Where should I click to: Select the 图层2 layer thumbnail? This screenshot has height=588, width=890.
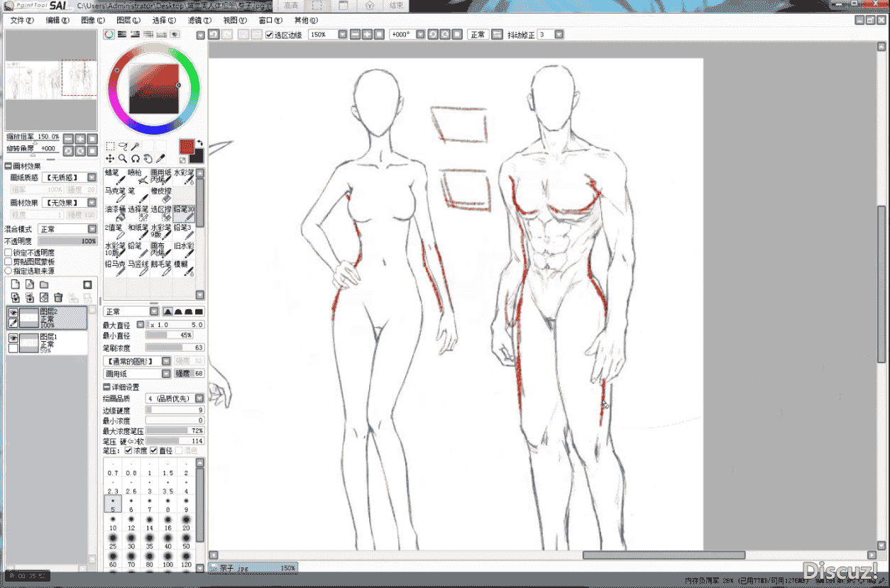pos(29,317)
